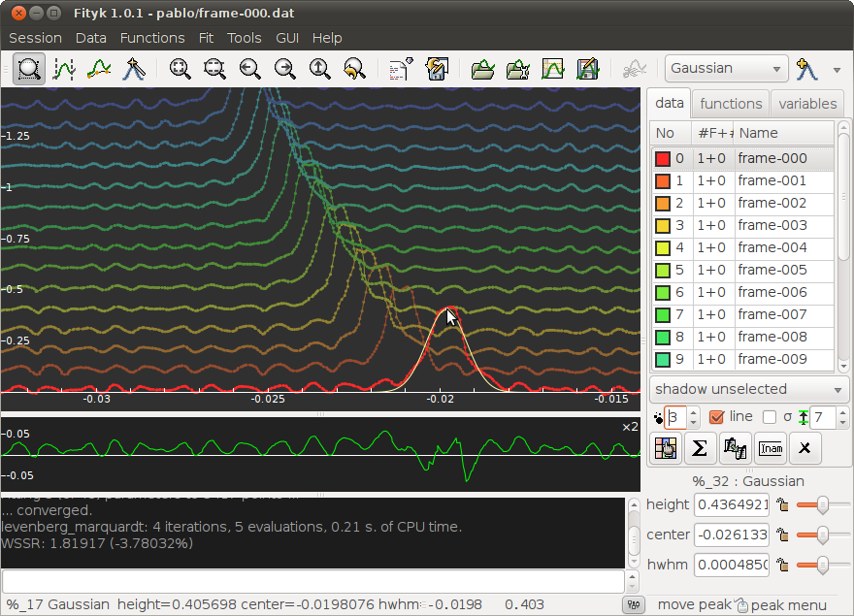
Task: Decrease the value 7 spinner
Action: tap(842, 423)
